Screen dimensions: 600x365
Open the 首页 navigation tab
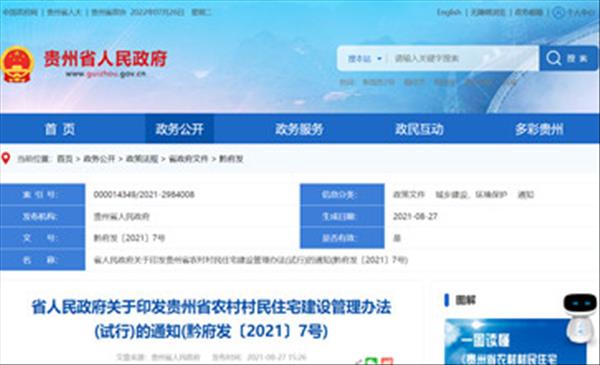point(60,129)
